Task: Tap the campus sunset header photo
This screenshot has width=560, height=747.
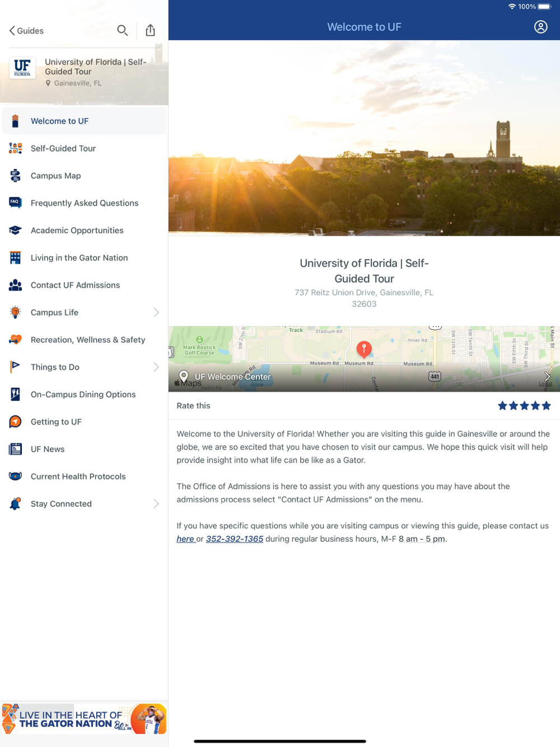Action: [364, 138]
